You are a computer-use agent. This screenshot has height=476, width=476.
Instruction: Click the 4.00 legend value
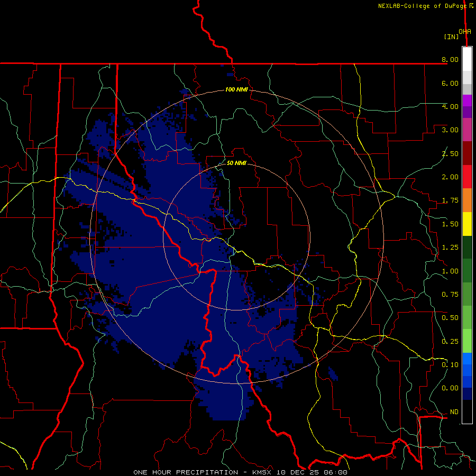point(450,106)
